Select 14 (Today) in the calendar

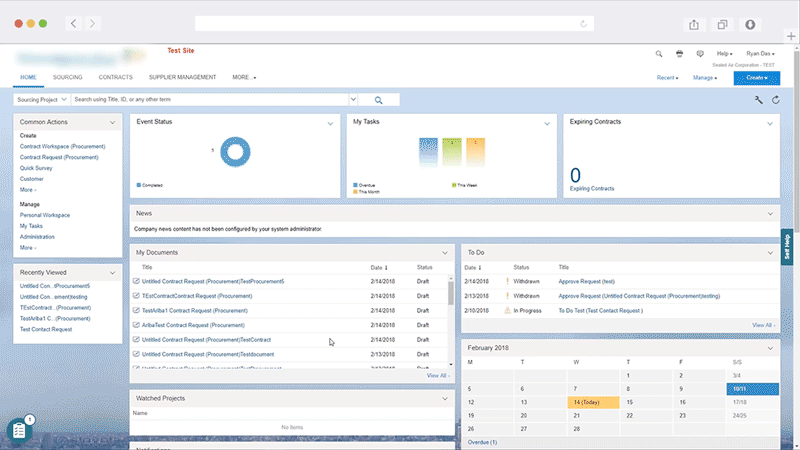(x=593, y=403)
